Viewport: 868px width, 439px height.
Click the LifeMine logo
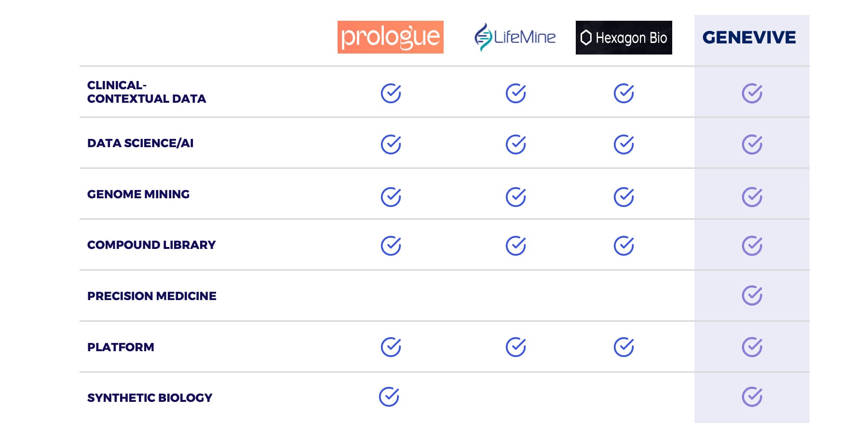[x=515, y=37]
